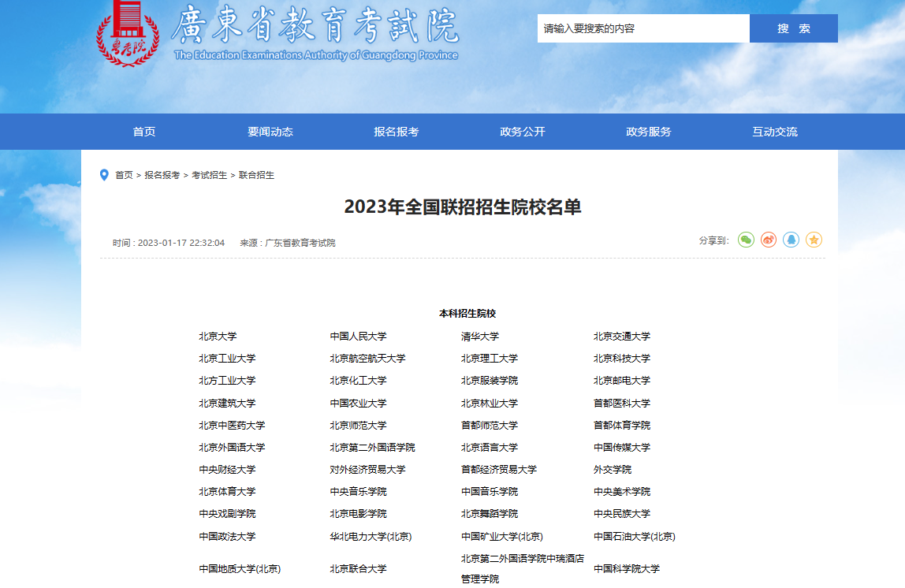Select 首都体育学院 in the list

point(622,426)
